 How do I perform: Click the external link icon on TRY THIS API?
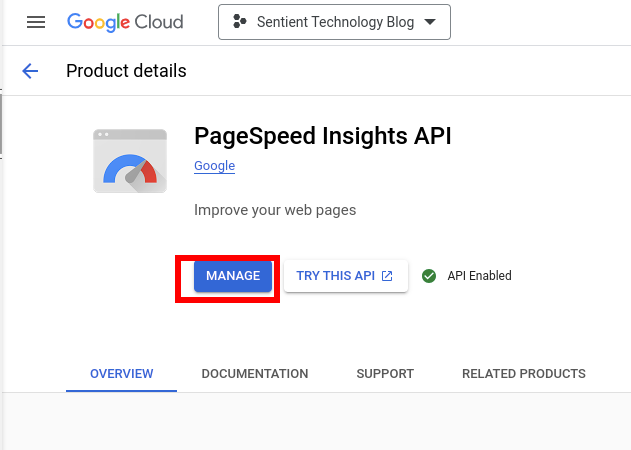point(387,276)
